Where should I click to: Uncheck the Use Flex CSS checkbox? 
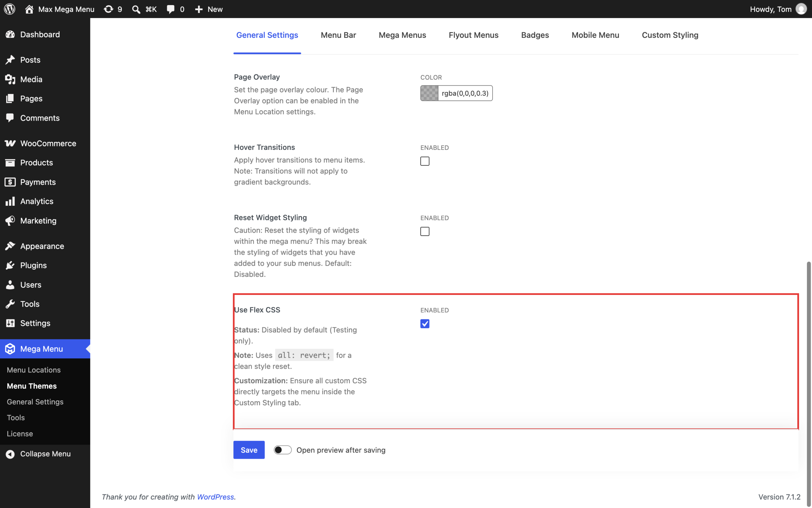pyautogui.click(x=425, y=324)
